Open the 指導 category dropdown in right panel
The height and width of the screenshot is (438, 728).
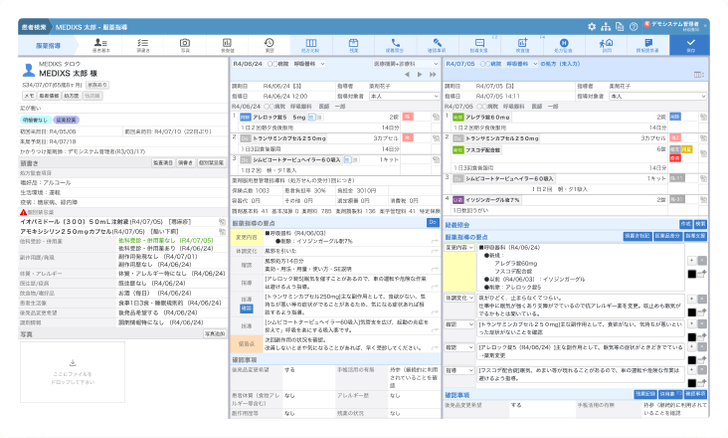coord(459,370)
